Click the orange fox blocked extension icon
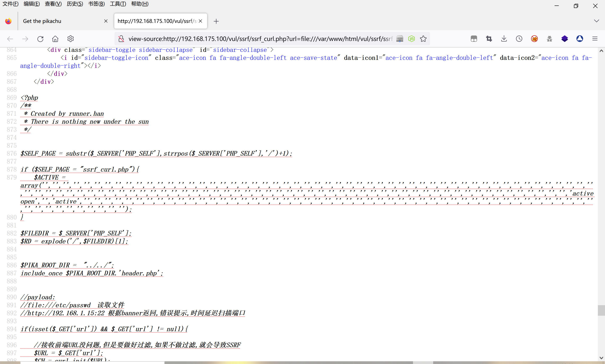Image resolution: width=605 pixels, height=364 pixels. tap(534, 39)
